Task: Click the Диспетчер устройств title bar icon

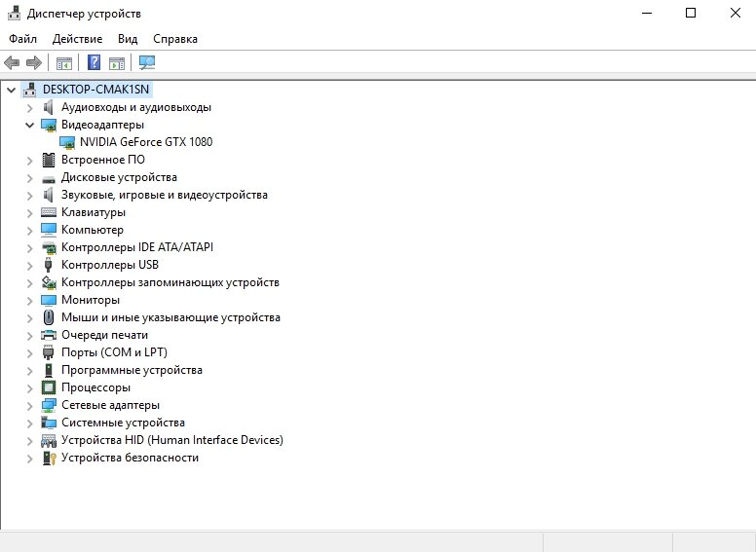Action: (14, 13)
